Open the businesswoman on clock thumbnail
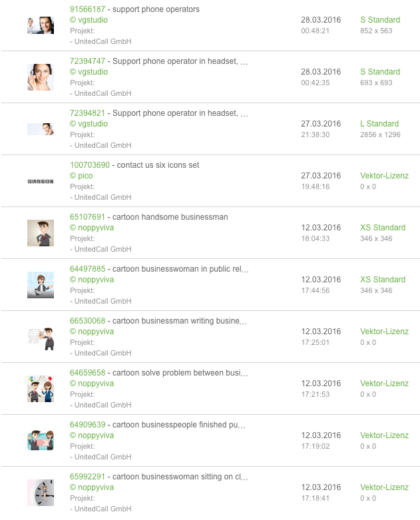Image resolution: width=420 pixels, height=520 pixels. [41, 493]
